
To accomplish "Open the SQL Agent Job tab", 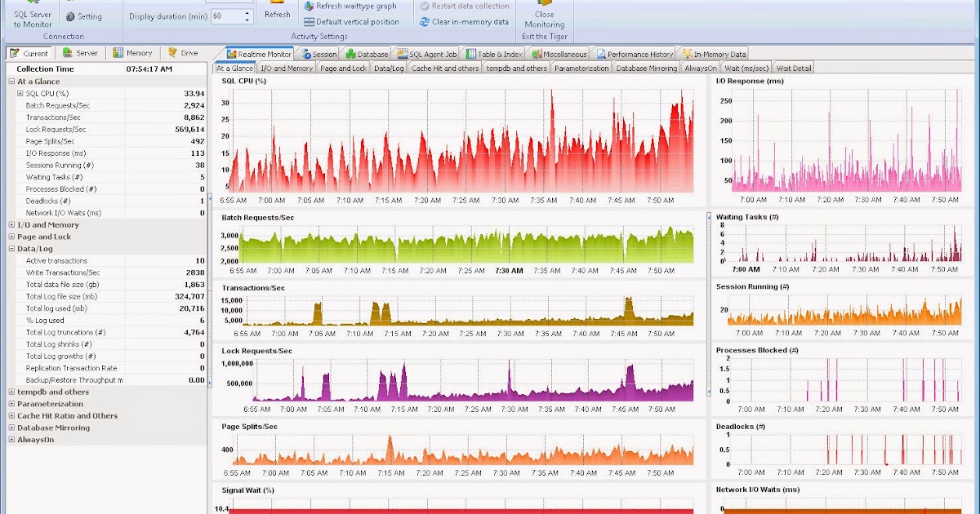I will coord(426,54).
